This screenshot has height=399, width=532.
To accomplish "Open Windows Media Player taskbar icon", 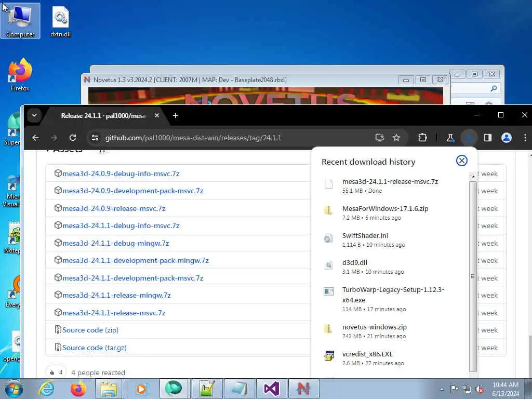I will pyautogui.click(x=141, y=389).
